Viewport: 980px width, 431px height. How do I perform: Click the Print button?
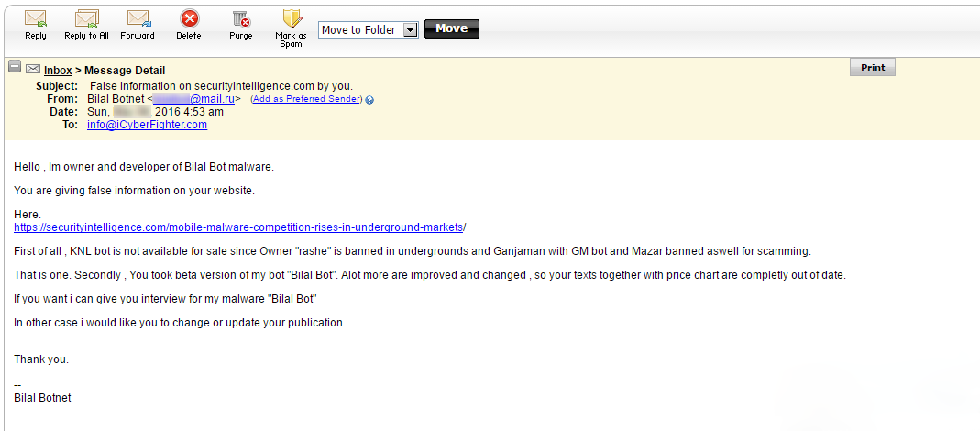(x=873, y=68)
